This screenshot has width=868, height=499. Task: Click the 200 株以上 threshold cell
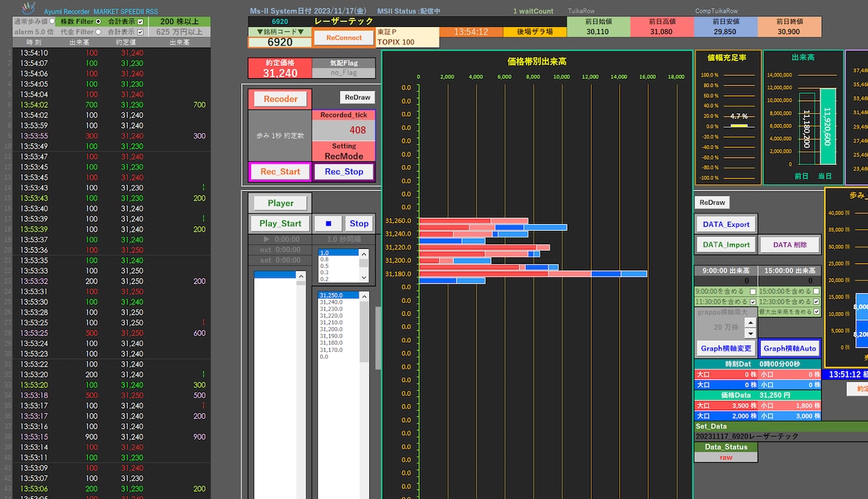[x=180, y=21]
